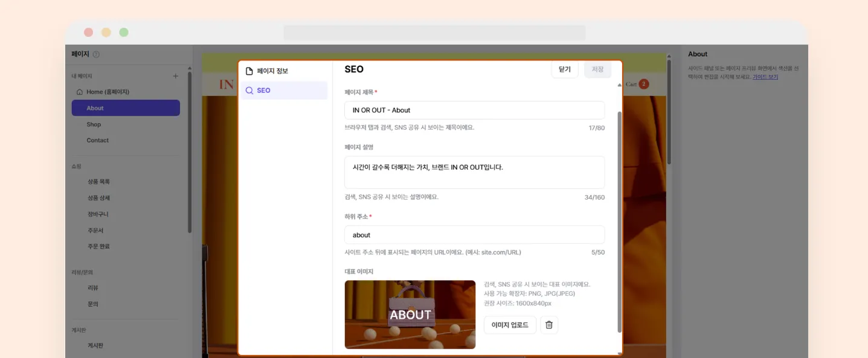The width and height of the screenshot is (868, 358).
Task: Click the green window maximize dot
Action: [124, 33]
